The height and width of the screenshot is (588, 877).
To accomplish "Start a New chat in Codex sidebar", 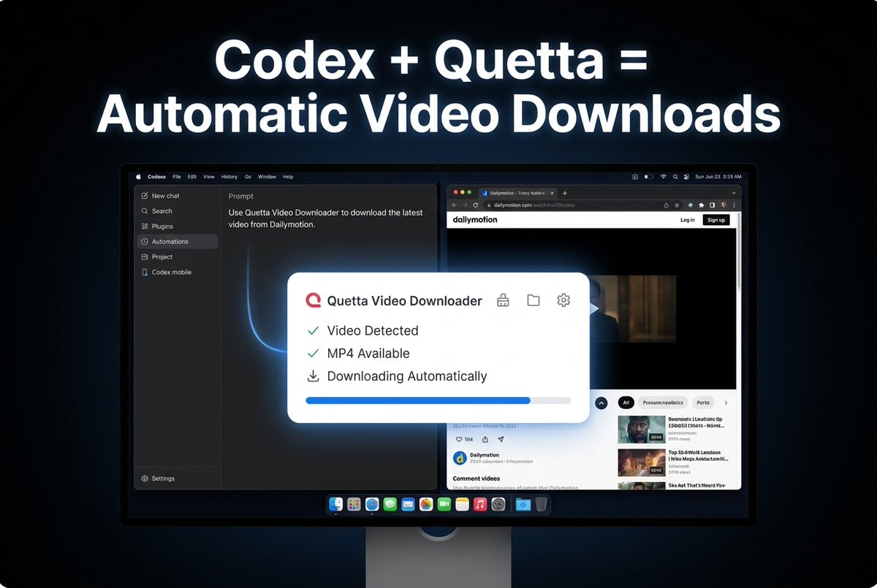I will [x=159, y=196].
